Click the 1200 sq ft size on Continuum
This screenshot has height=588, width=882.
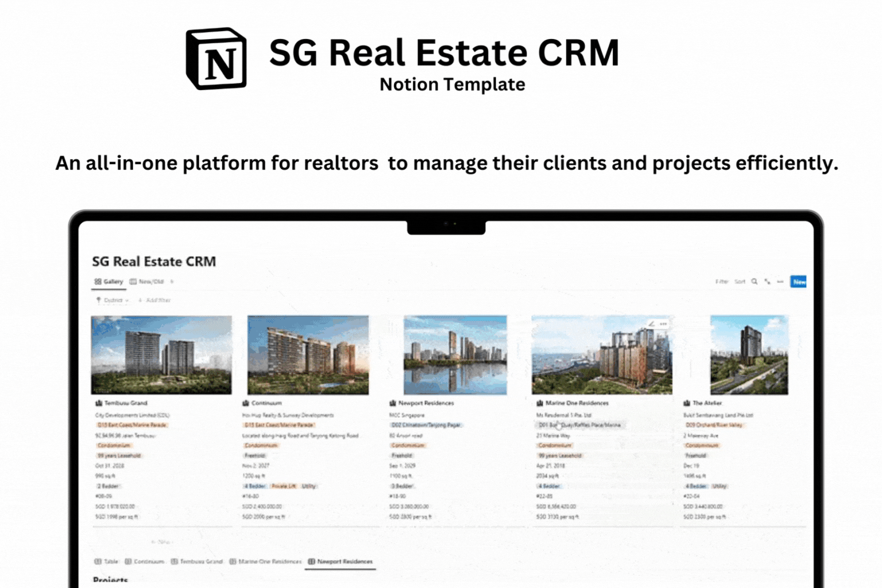point(254,475)
